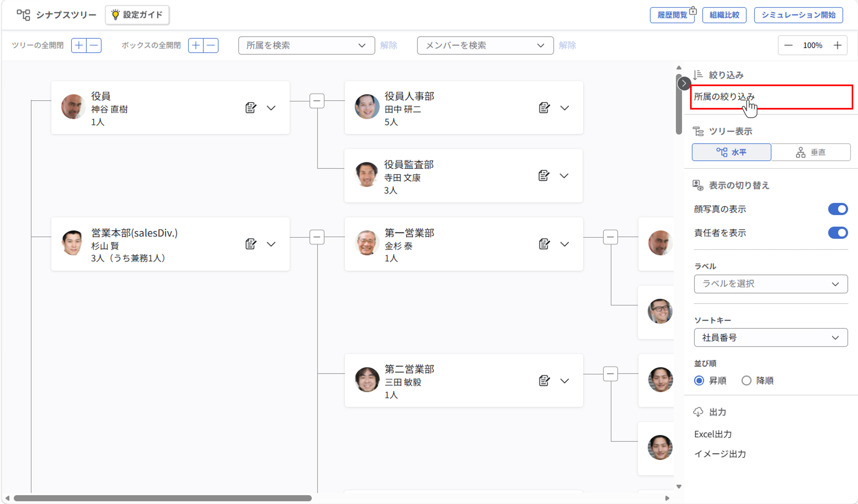Click the vertical scrollbar thumb of side panel
Screen dimensions: 858x504
[679, 104]
